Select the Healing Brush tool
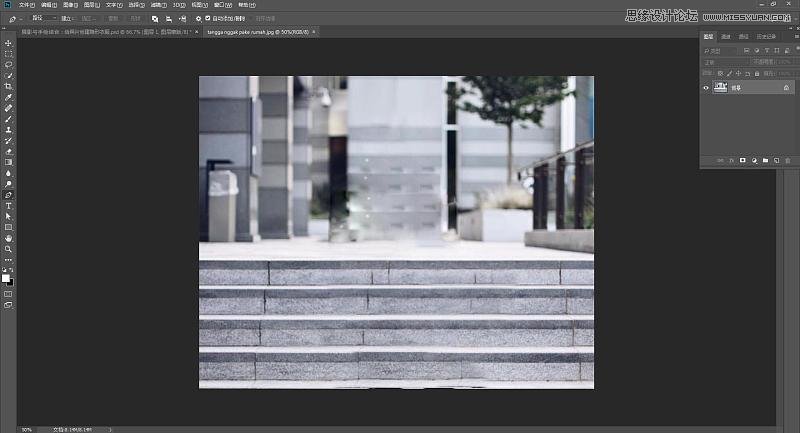Screen dimensions: 800x433 [8, 108]
